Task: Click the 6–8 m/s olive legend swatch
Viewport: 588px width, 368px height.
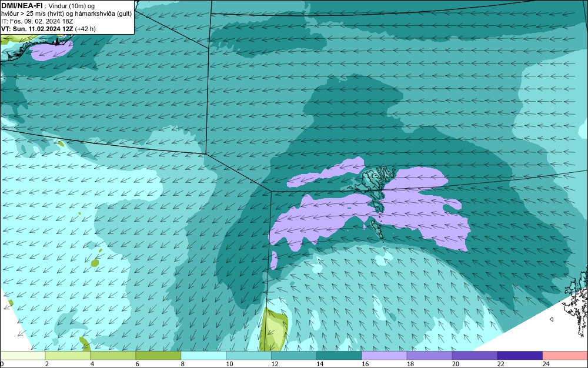Action: [x=158, y=356]
